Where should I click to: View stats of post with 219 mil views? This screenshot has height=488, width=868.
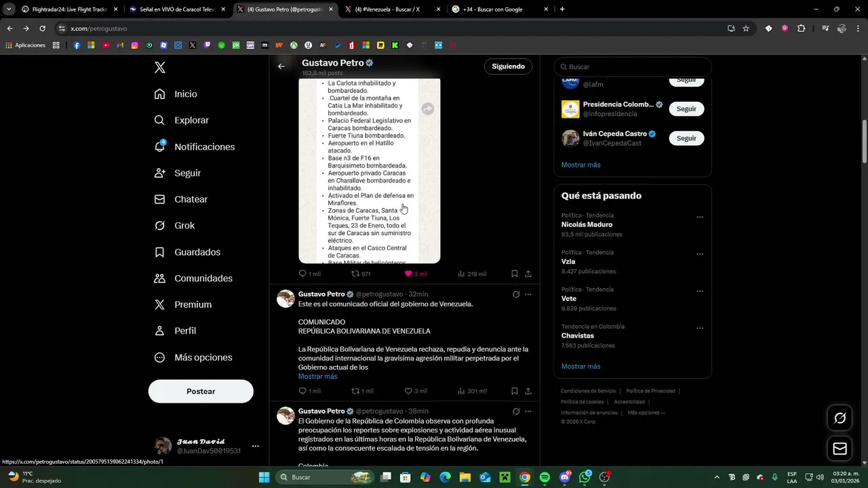(x=472, y=274)
